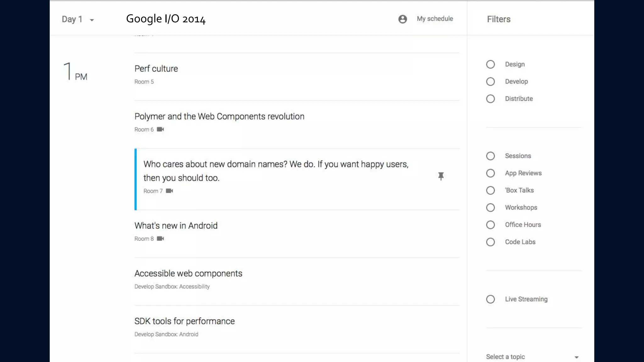
Task: Open the Who cares about new domain names session
Action: 276,171
